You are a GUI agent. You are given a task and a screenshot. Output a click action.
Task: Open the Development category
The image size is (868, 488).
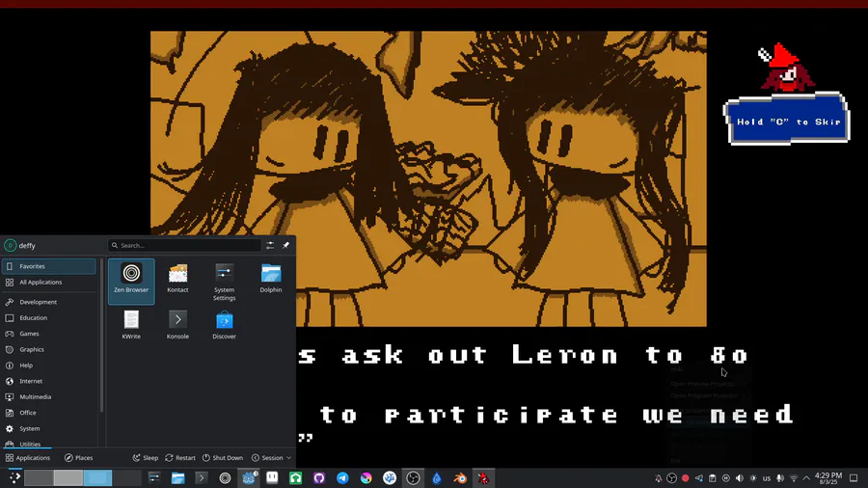pos(49,302)
